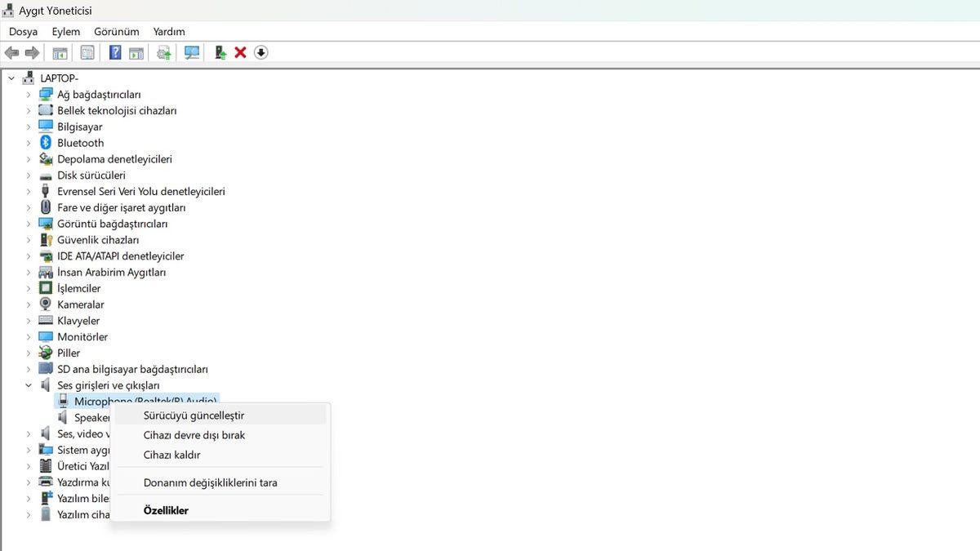The width and height of the screenshot is (980, 551).
Task: Click the monitor icon to scan hardware
Action: click(192, 53)
